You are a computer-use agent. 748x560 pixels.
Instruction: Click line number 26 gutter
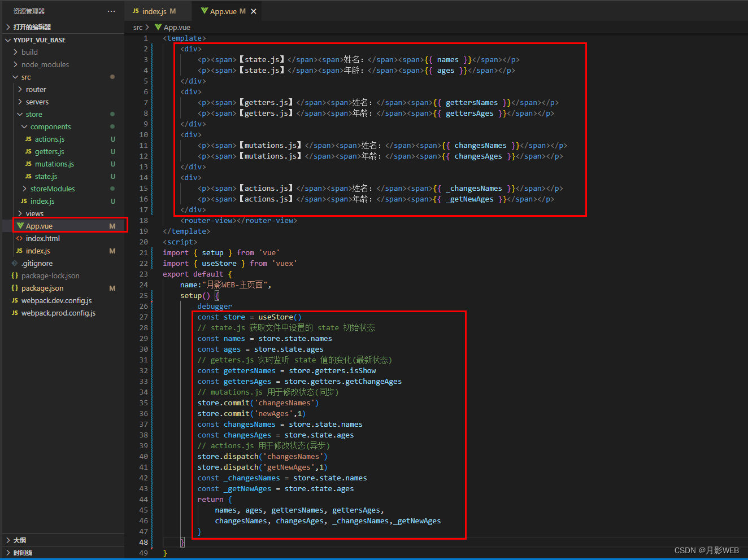coord(143,307)
